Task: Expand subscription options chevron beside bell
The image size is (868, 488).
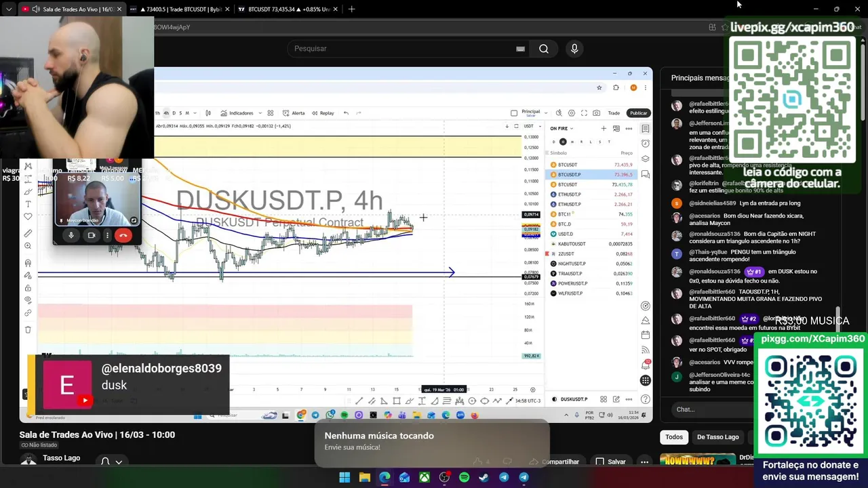Action: click(119, 462)
